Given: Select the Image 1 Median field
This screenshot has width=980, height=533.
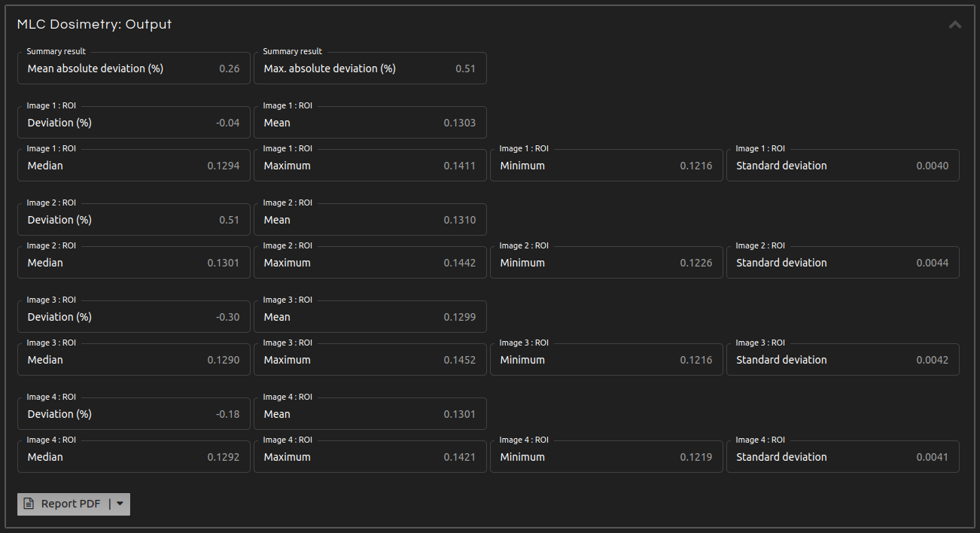Looking at the screenshot, I should coord(134,166).
